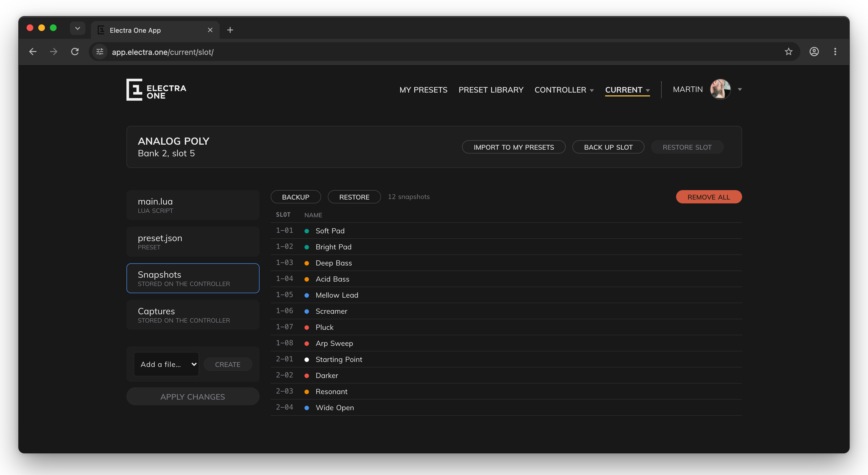The height and width of the screenshot is (475, 868).
Task: Click the blue dot for Mellow Lead
Action: tap(307, 295)
